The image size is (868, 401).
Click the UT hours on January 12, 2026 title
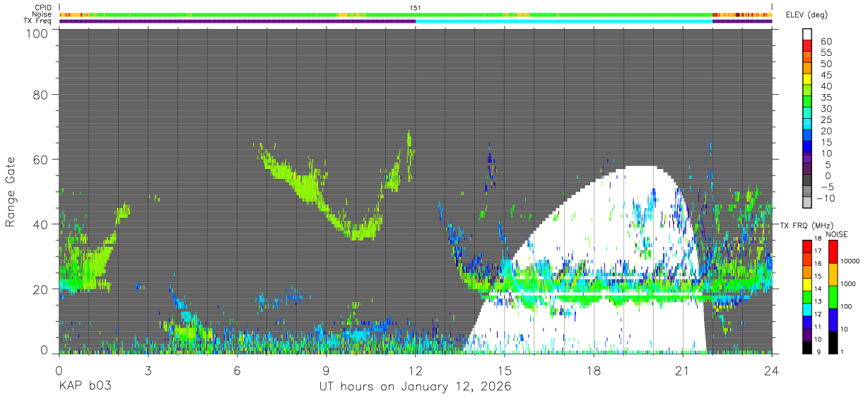pos(415,387)
